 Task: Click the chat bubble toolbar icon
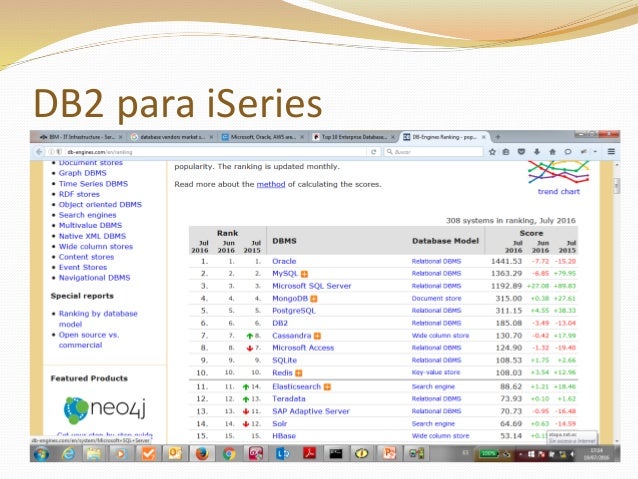568,152
